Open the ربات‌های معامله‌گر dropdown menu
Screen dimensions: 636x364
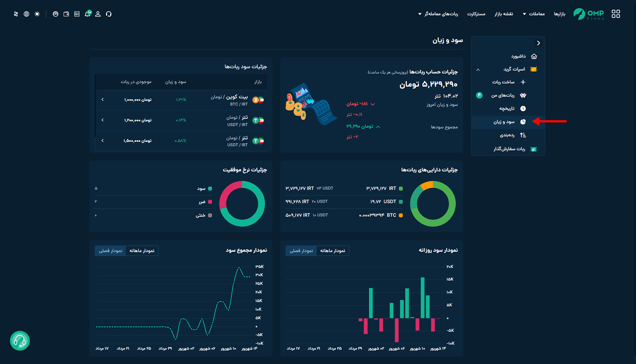click(x=438, y=14)
